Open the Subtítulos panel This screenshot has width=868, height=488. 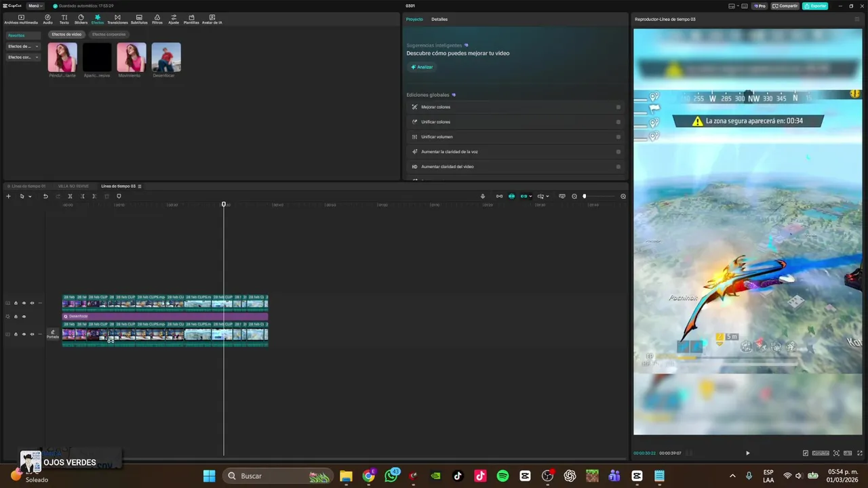click(x=139, y=19)
